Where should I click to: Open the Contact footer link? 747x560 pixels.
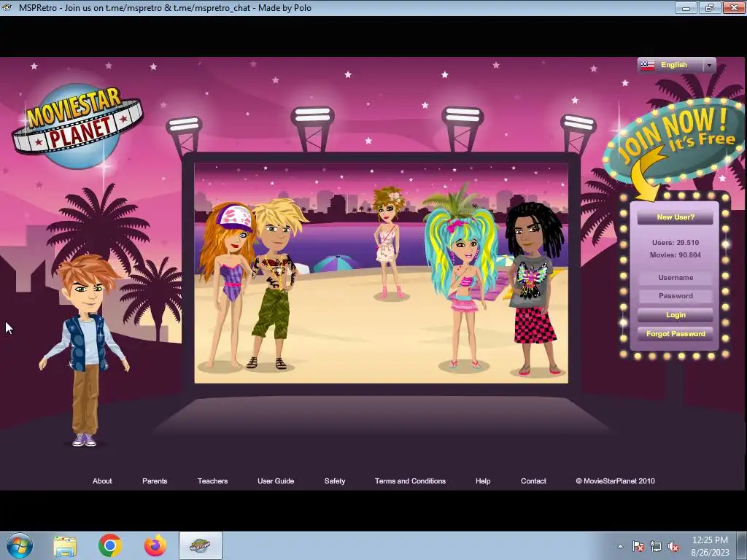point(533,481)
